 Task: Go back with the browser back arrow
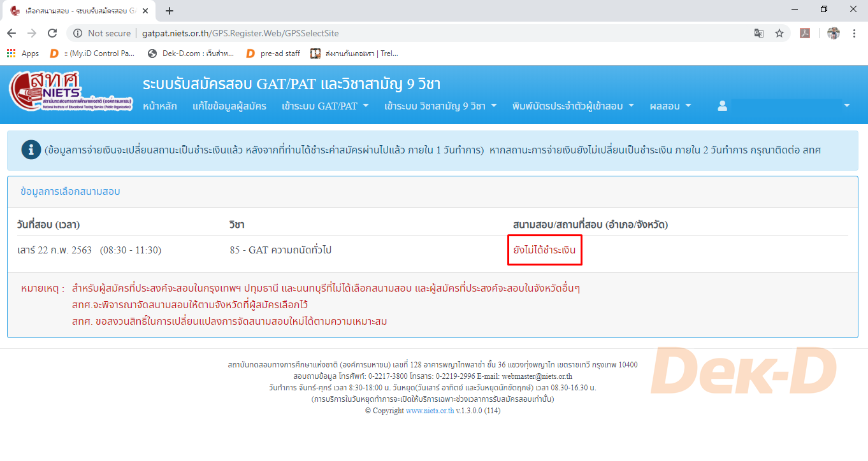[x=11, y=33]
